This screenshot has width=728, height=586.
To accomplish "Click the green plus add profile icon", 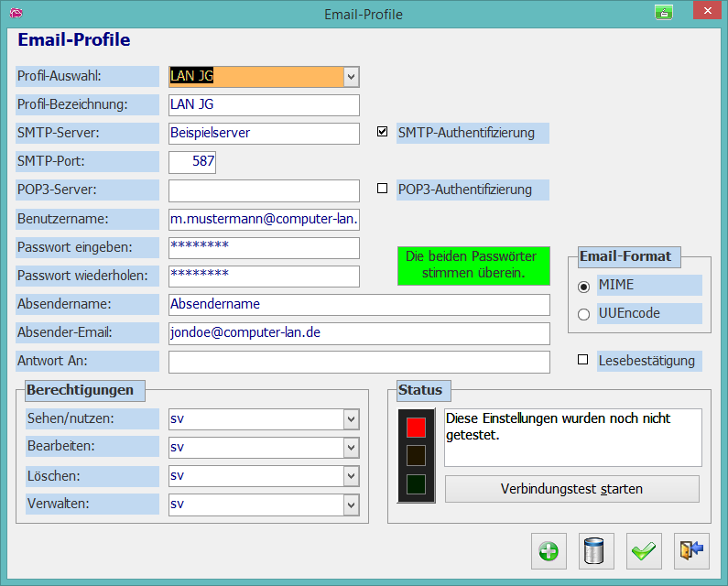I will pos(549,550).
